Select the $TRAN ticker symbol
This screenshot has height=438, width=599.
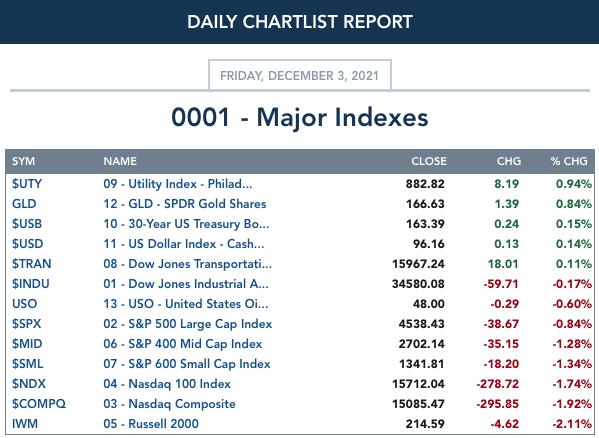pos(31,263)
